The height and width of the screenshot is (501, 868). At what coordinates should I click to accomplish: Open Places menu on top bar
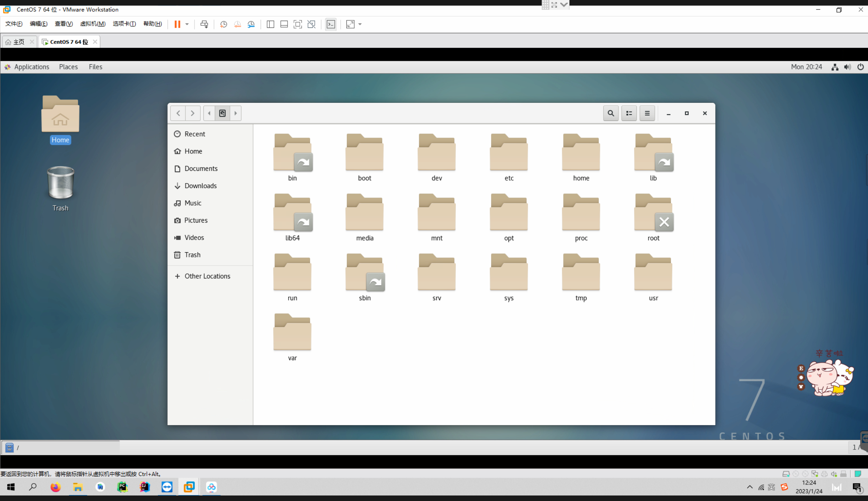pos(68,67)
